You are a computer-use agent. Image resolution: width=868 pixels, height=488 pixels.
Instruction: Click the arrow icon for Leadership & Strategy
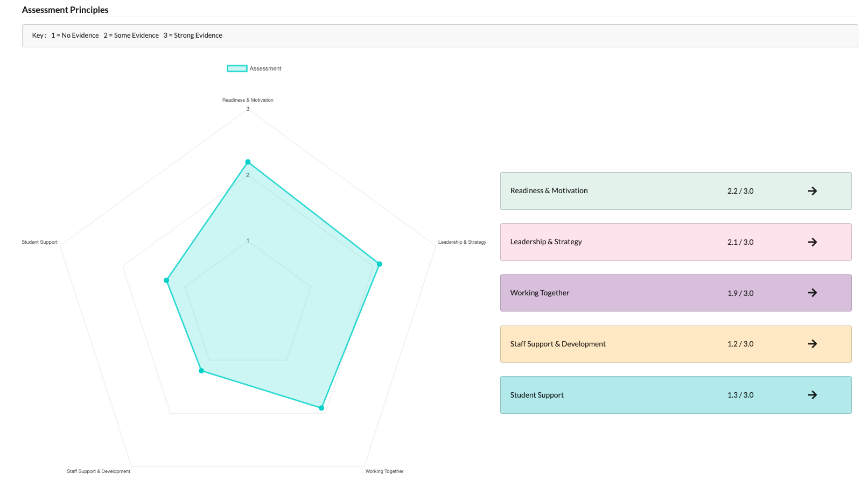tap(812, 242)
